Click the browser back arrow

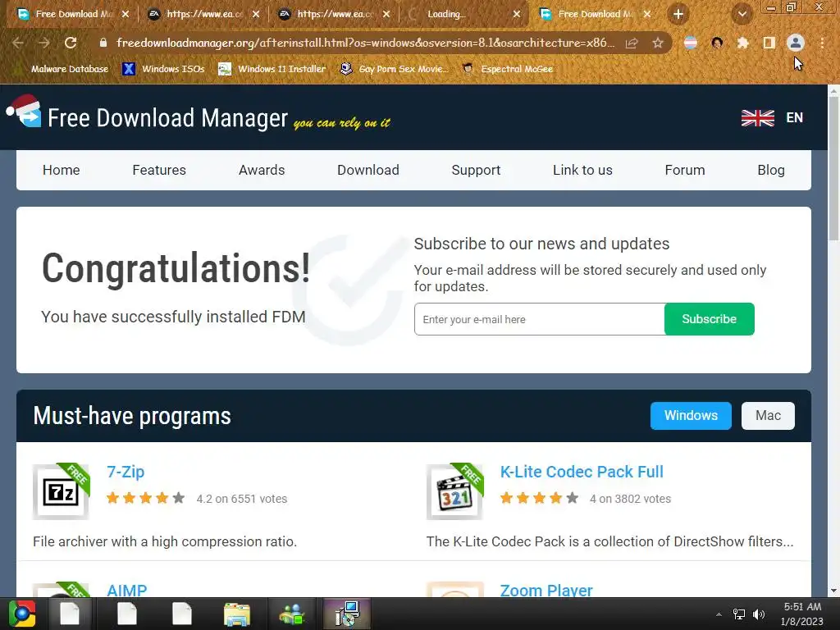pos(18,43)
